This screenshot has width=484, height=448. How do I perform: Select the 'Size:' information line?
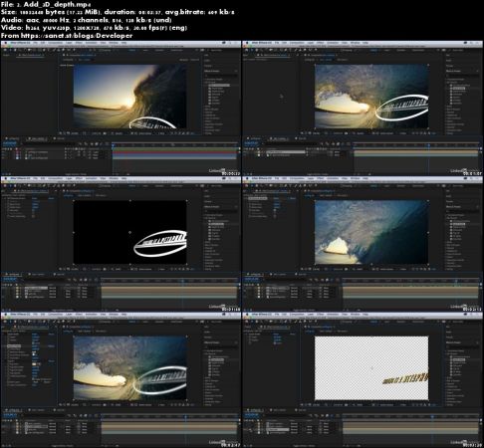pyautogui.click(x=118, y=12)
